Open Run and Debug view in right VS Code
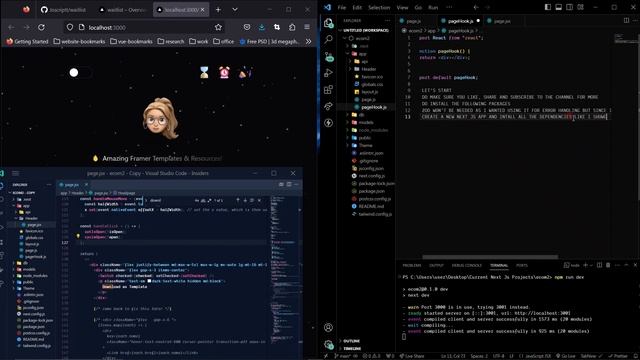Screen dimensions: 640x360 pos(328,73)
